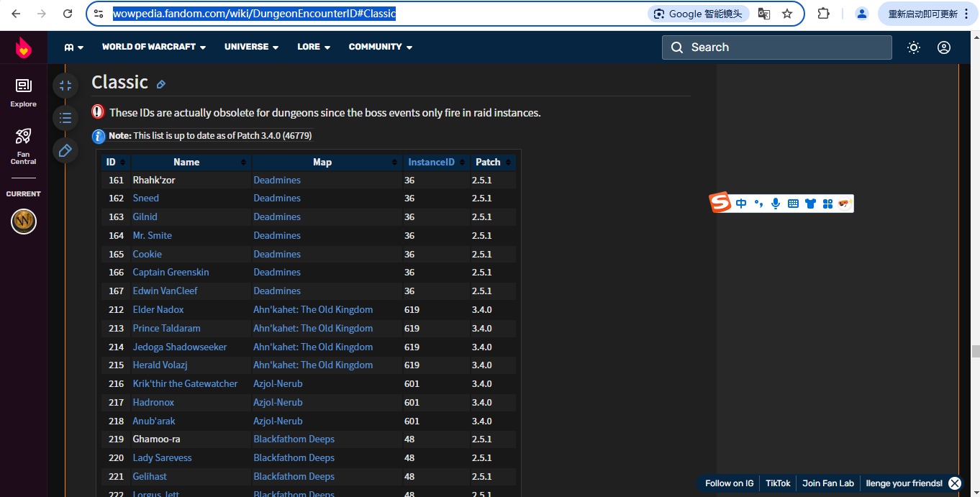Screen dimensions: 980x497
Task: Open Community navigation menu
Action: (x=381, y=47)
